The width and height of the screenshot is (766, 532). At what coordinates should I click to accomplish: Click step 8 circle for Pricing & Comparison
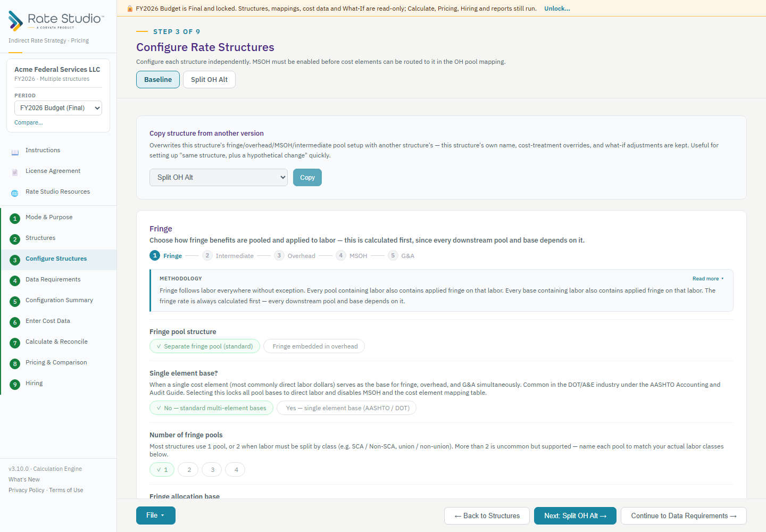pyautogui.click(x=15, y=364)
